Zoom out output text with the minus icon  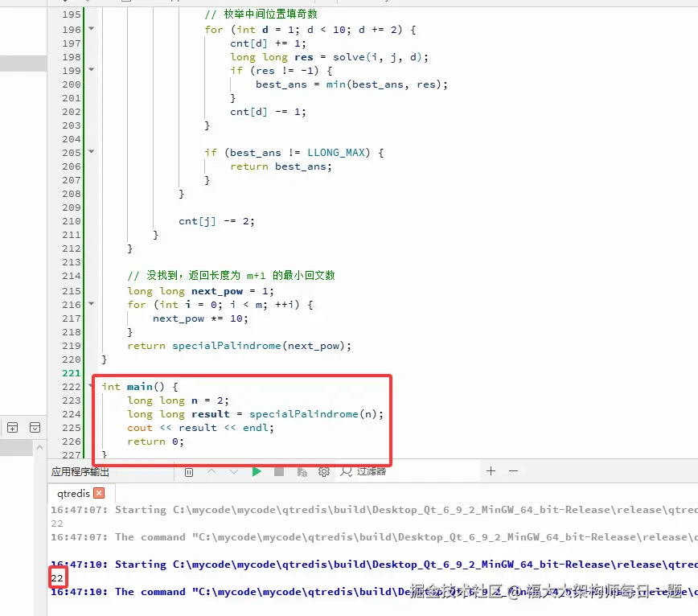pos(513,471)
